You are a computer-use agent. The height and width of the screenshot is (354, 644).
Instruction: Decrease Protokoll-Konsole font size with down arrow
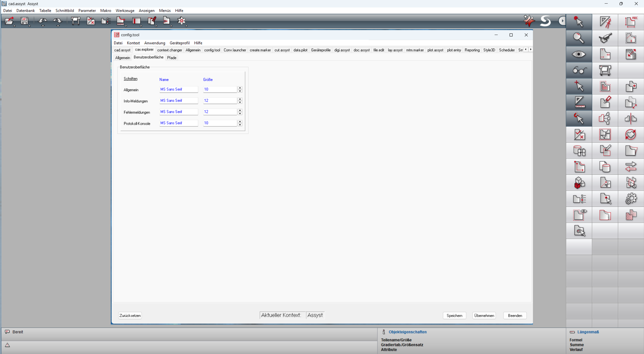[x=240, y=125]
